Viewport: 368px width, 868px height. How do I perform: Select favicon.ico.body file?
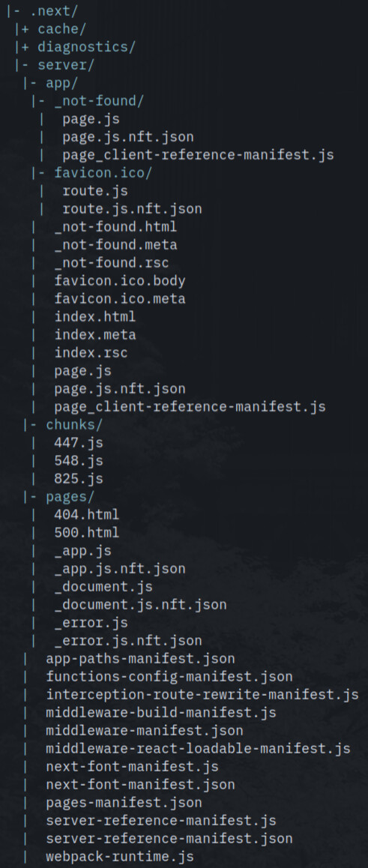[119, 280]
